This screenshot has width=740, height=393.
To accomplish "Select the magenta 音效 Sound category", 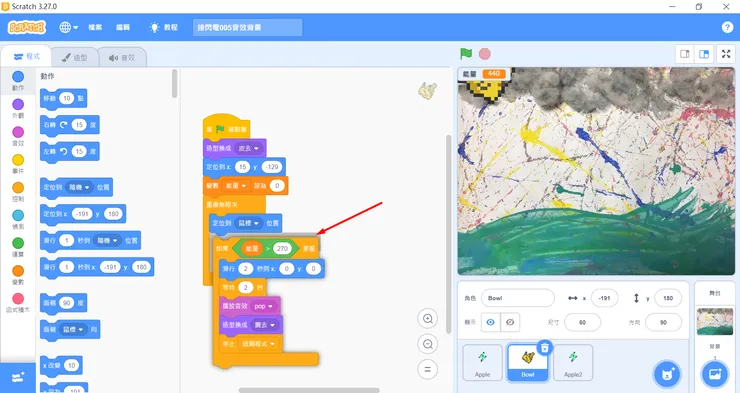I will click(18, 136).
